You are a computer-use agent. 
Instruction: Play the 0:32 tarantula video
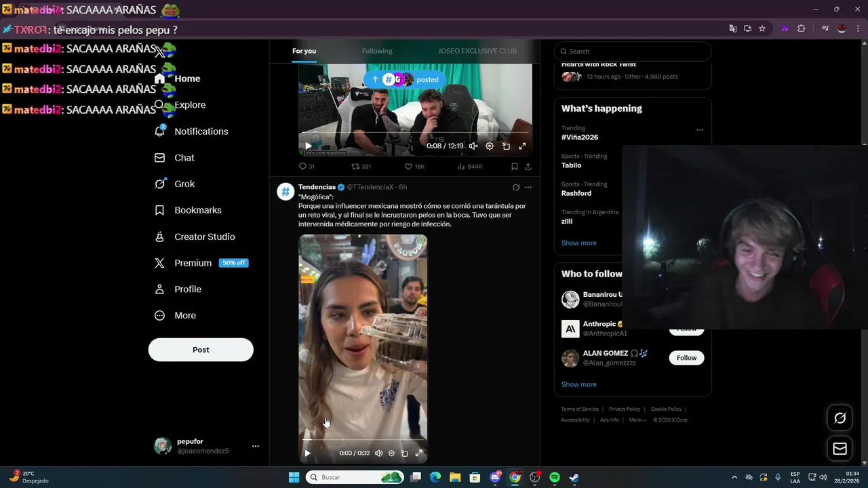[307, 453]
